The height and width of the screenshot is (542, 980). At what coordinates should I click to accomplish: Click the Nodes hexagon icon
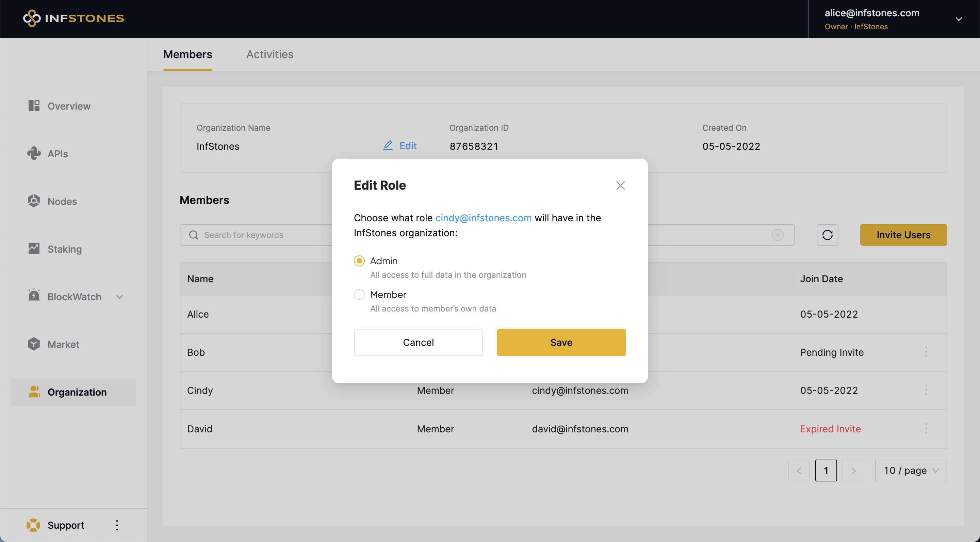(x=34, y=201)
